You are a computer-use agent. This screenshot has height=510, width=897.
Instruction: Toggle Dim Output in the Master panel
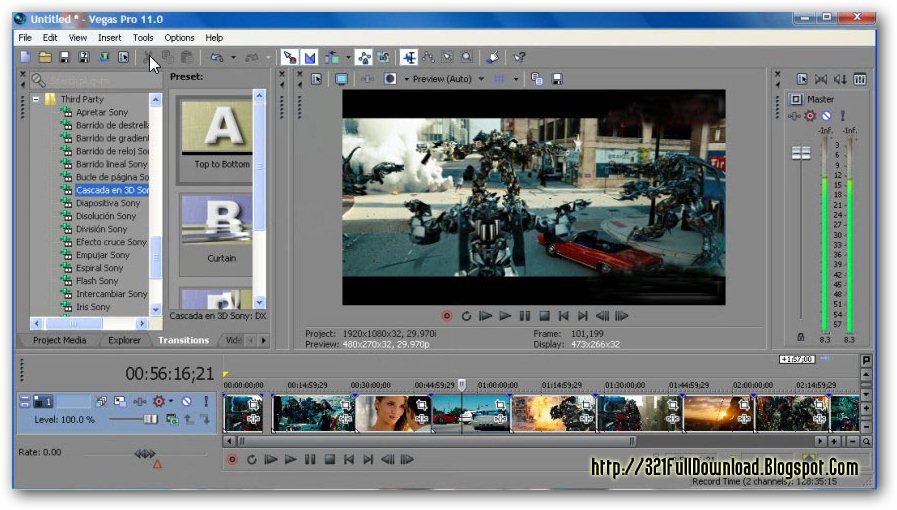point(840,79)
